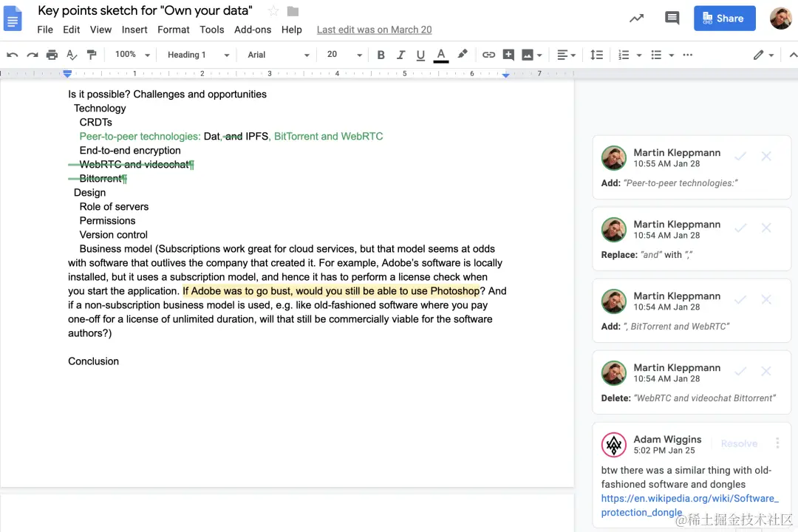798x532 pixels.
Task: Open the Format menu
Action: (174, 30)
